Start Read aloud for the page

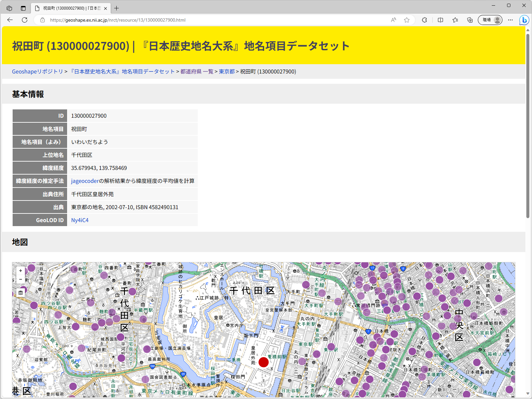point(393,20)
